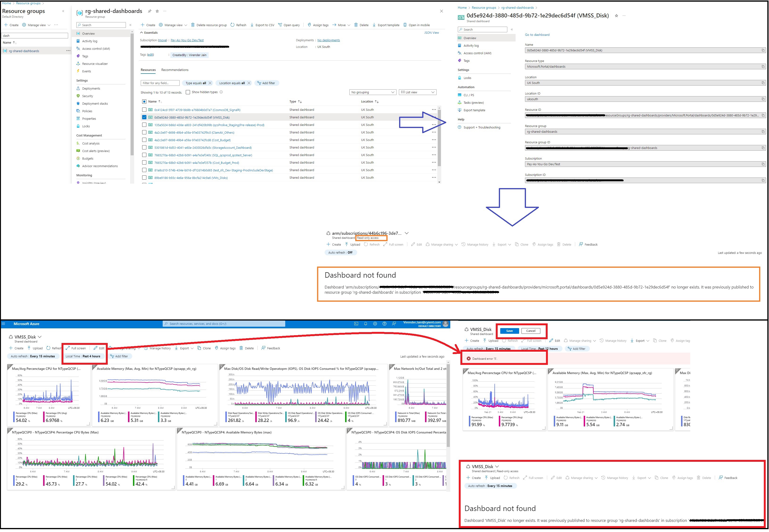
Task: Open the JSON View link
Action: coord(432,33)
